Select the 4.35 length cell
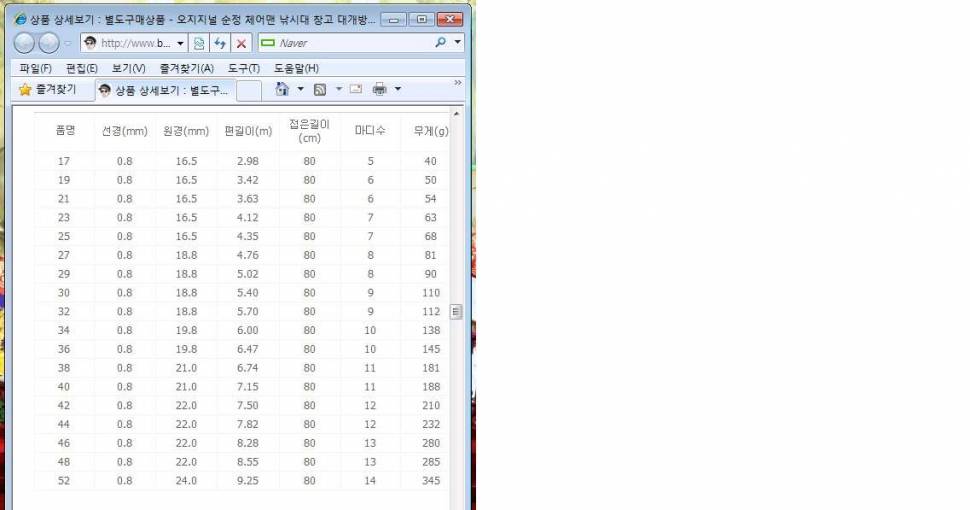Screen dimensions: 970x510 pyautogui.click(x=247, y=236)
